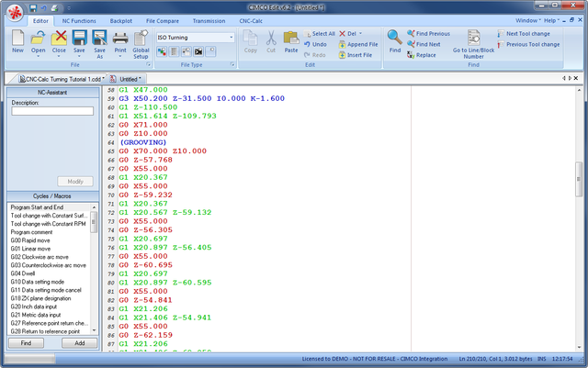The height and width of the screenshot is (368, 588).
Task: Open the File Compare tab
Action: pyautogui.click(x=163, y=21)
